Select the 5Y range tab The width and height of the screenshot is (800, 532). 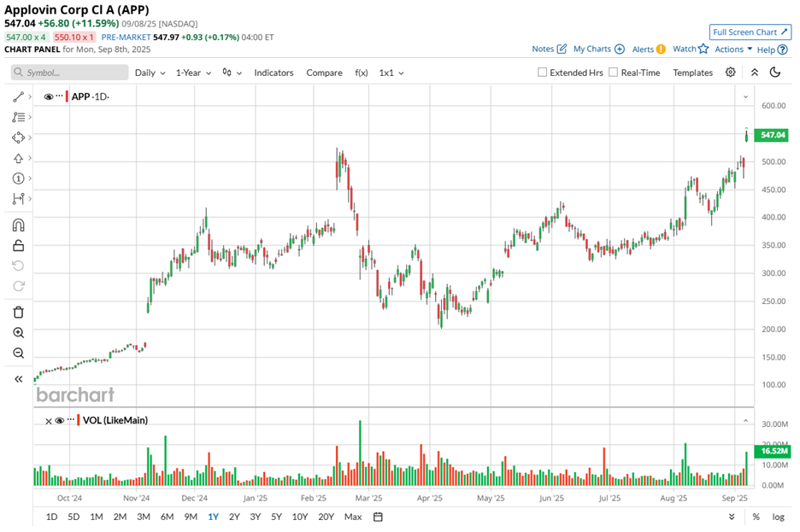coord(277,517)
